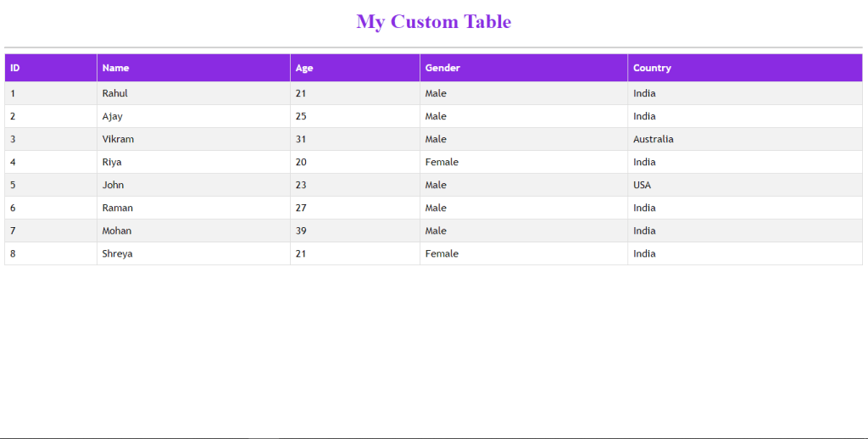
Task: Select the name cell "Vikram"
Action: coord(194,139)
